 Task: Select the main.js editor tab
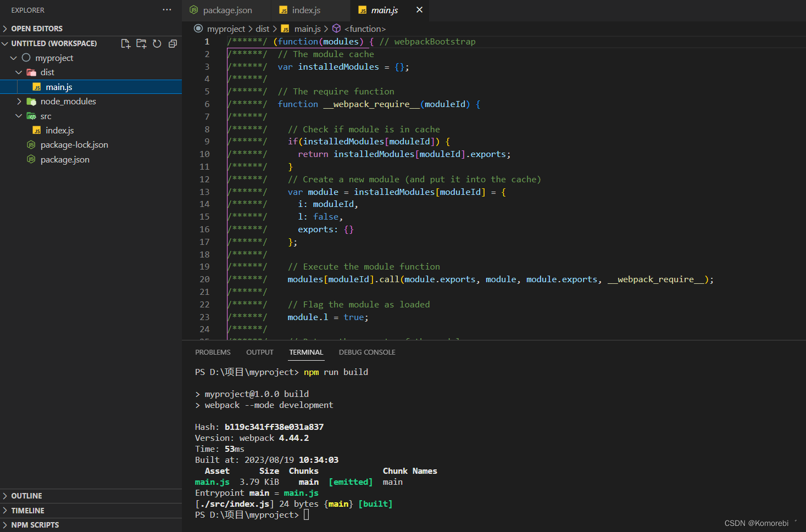coord(385,10)
